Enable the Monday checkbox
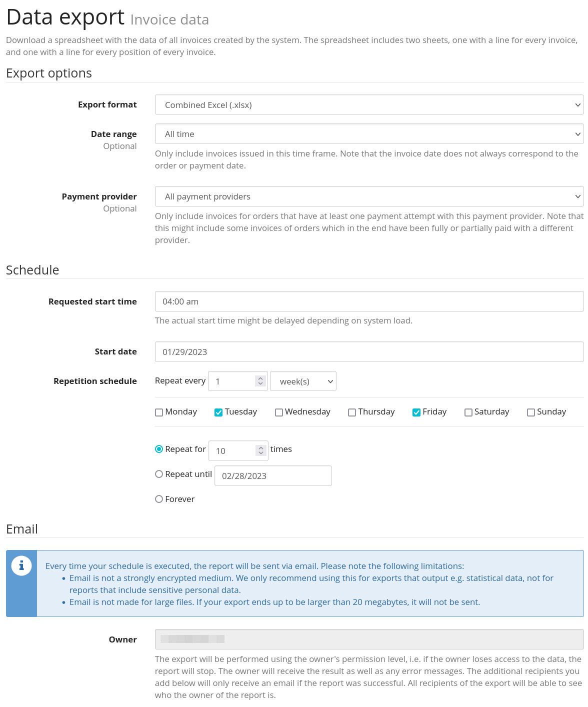This screenshot has width=588, height=707. 159,412
